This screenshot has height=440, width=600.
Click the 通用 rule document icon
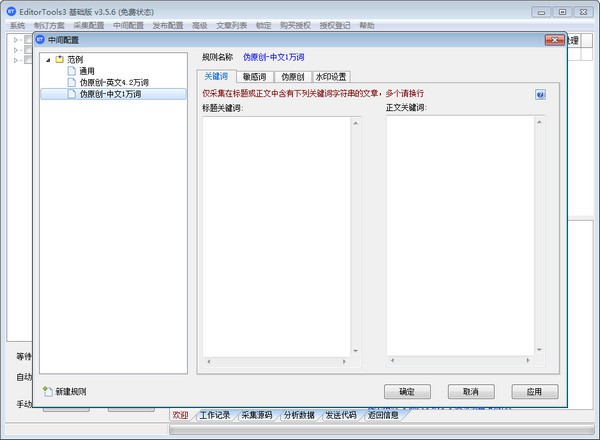72,71
